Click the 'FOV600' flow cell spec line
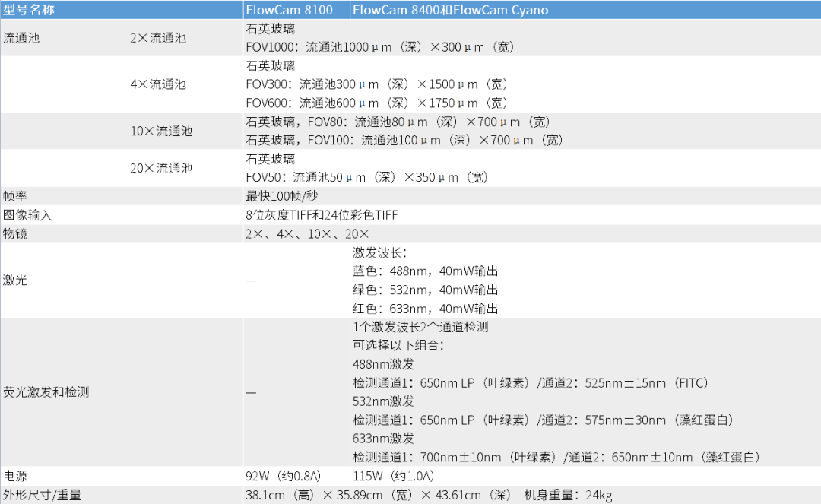Image resolution: width=821 pixels, height=504 pixels. coord(377,103)
